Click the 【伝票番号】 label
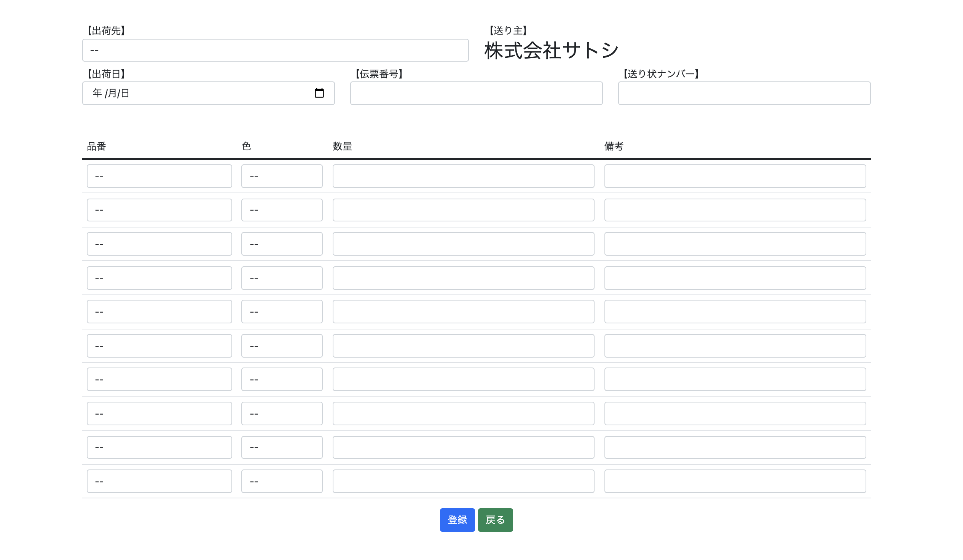 point(379,74)
